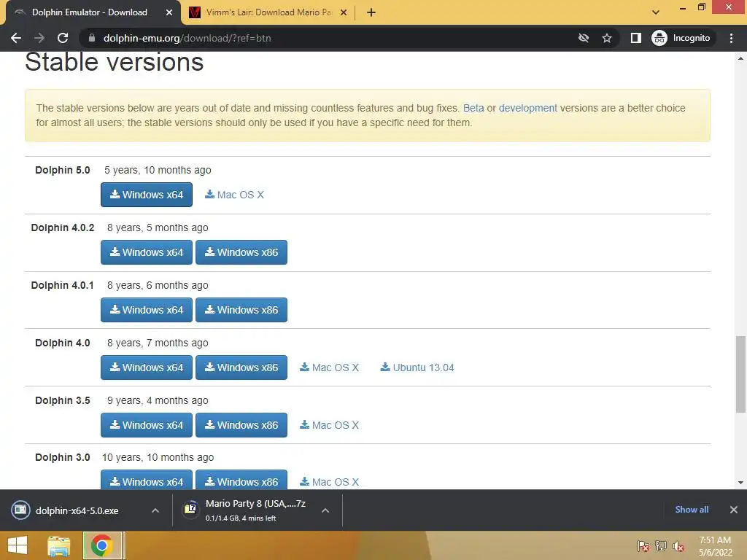The width and height of the screenshot is (747, 560).
Task: Click the Chrome taskbar icon
Action: [x=101, y=545]
